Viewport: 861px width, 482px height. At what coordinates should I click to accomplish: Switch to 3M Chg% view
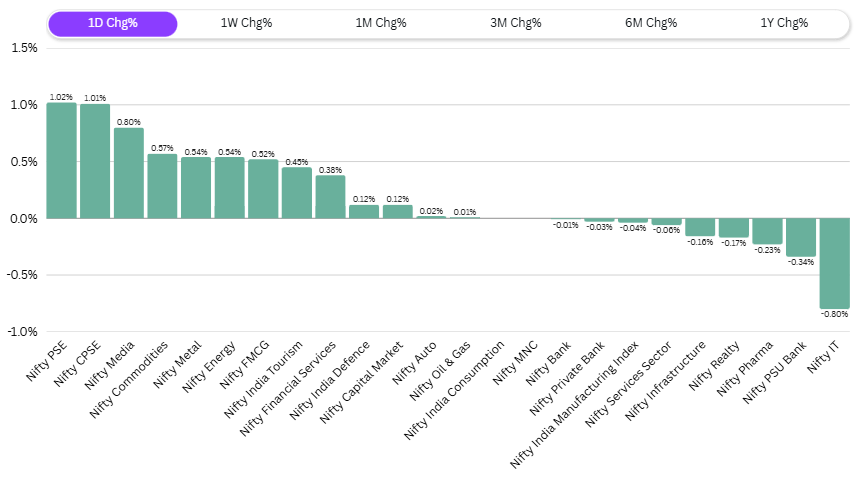click(x=516, y=23)
